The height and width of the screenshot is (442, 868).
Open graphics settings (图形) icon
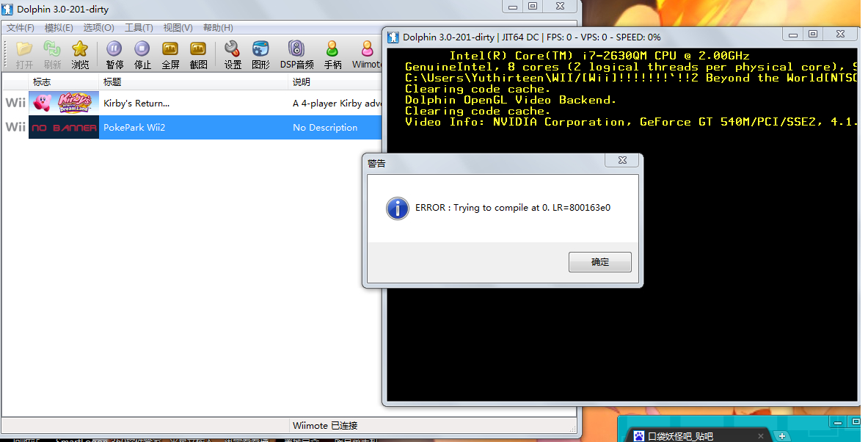(x=260, y=54)
